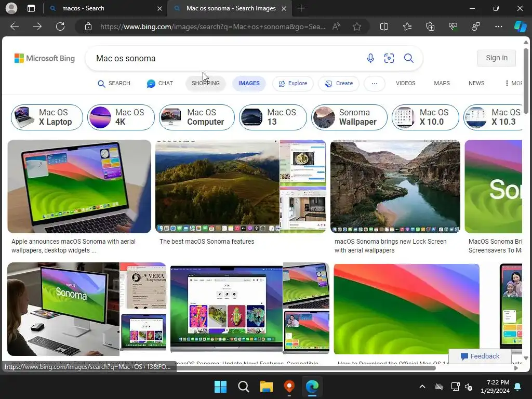Select the Mac OS Computer suggestion
This screenshot has height=399, width=532.
[197, 117]
